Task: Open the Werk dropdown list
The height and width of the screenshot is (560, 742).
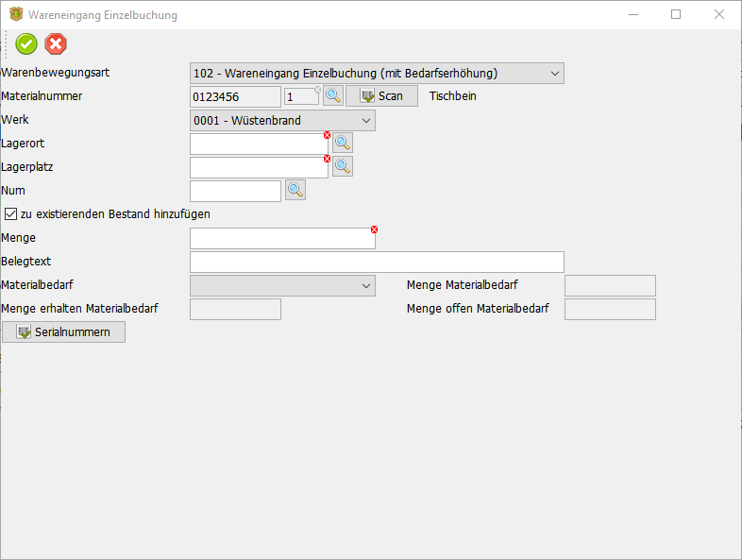Action: click(x=365, y=120)
